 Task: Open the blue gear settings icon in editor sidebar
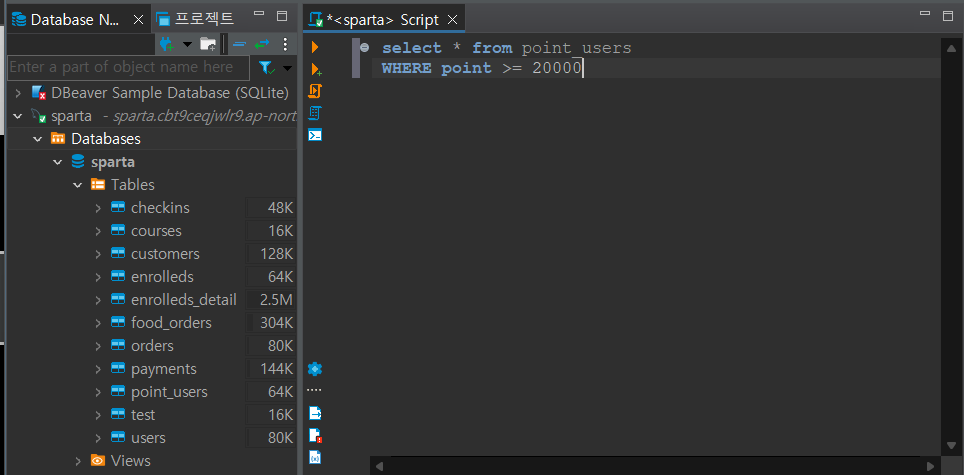point(315,369)
